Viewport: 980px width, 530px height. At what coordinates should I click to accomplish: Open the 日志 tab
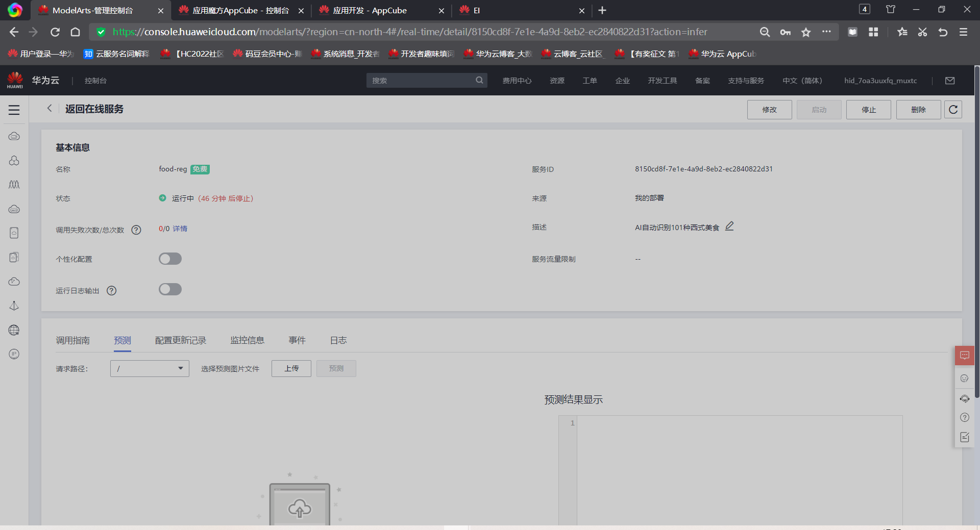tap(338, 340)
